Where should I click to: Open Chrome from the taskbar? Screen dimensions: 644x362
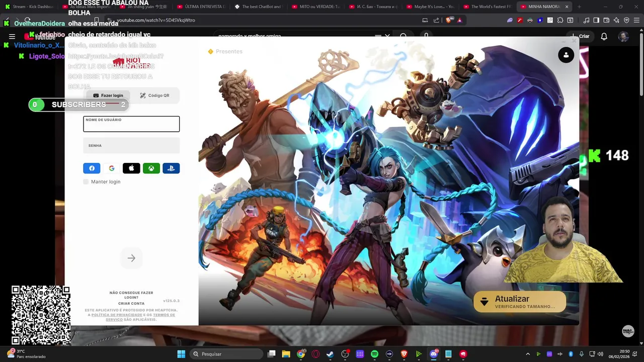301,354
